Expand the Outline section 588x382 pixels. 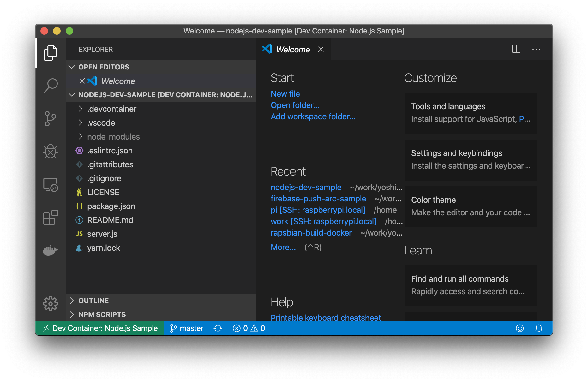pyautogui.click(x=161, y=301)
